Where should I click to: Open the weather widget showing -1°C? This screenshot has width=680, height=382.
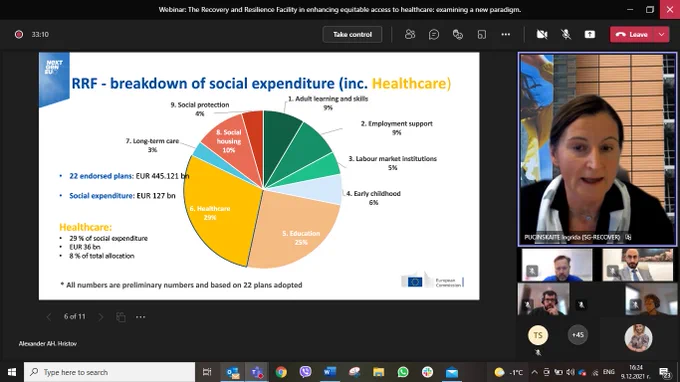coord(509,372)
